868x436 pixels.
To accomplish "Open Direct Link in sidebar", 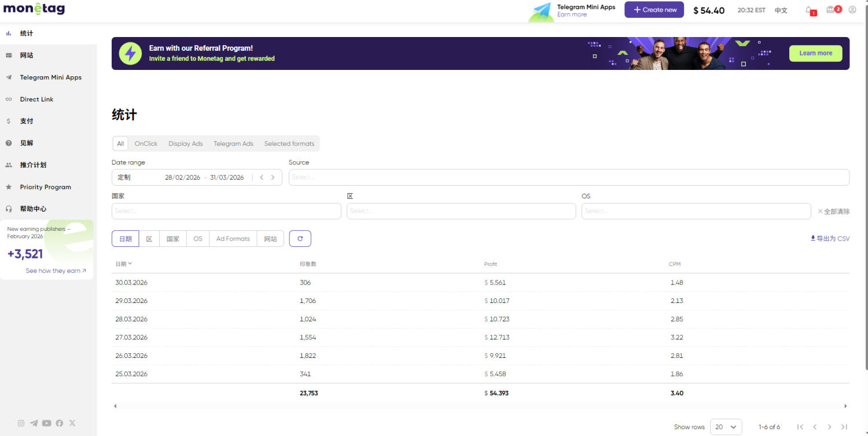I will [x=36, y=99].
